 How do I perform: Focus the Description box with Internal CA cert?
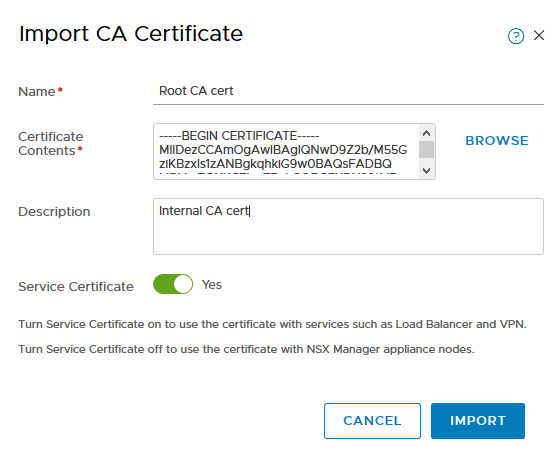(348, 226)
